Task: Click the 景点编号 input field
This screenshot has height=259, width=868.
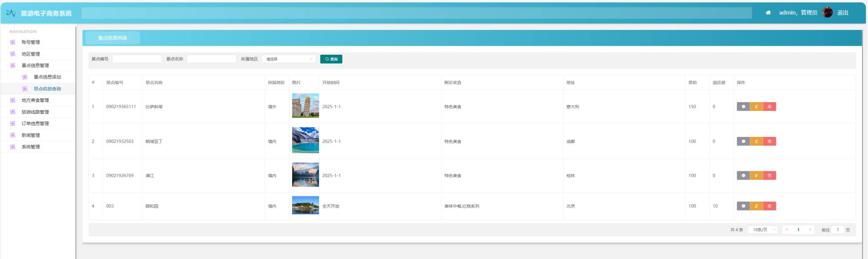Action: (x=137, y=59)
